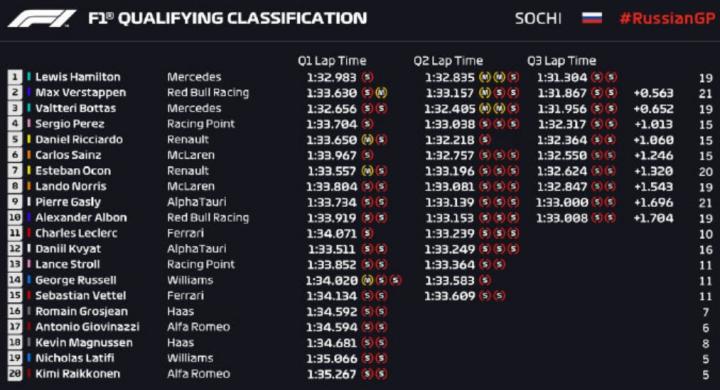Select the Q1 Lap Time column header
The height and width of the screenshot is (390, 720).
pyautogui.click(x=332, y=61)
